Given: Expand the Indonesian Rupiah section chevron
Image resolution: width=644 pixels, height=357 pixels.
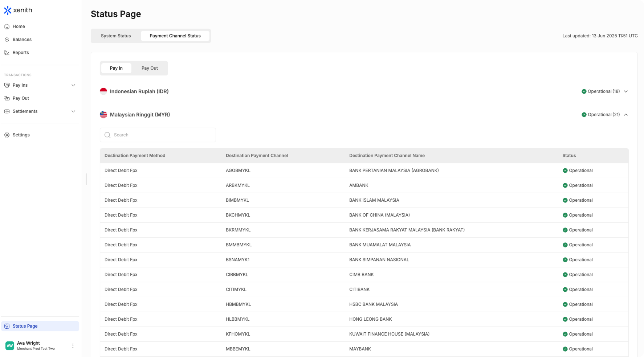Looking at the screenshot, I should 626,91.
